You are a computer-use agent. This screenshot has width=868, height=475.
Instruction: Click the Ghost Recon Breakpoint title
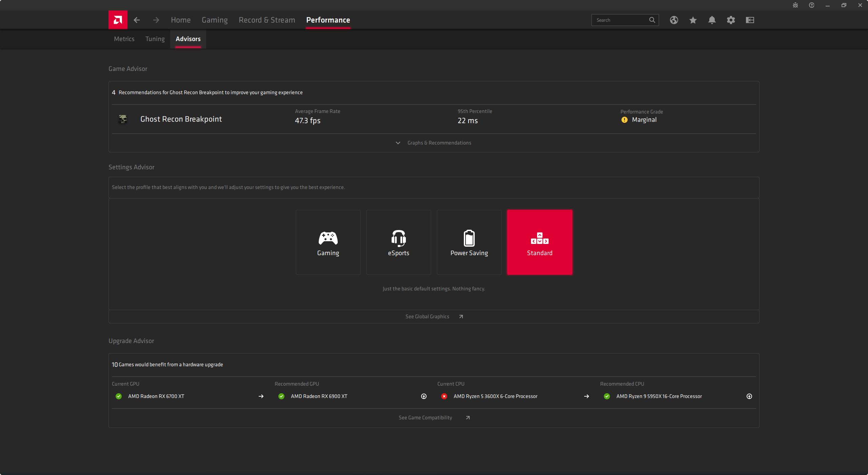(181, 119)
